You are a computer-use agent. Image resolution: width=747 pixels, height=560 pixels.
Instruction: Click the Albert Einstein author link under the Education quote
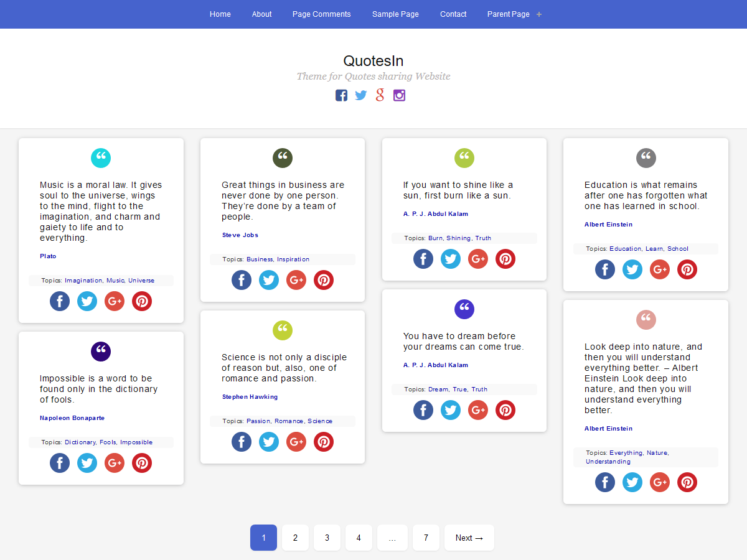coord(608,225)
